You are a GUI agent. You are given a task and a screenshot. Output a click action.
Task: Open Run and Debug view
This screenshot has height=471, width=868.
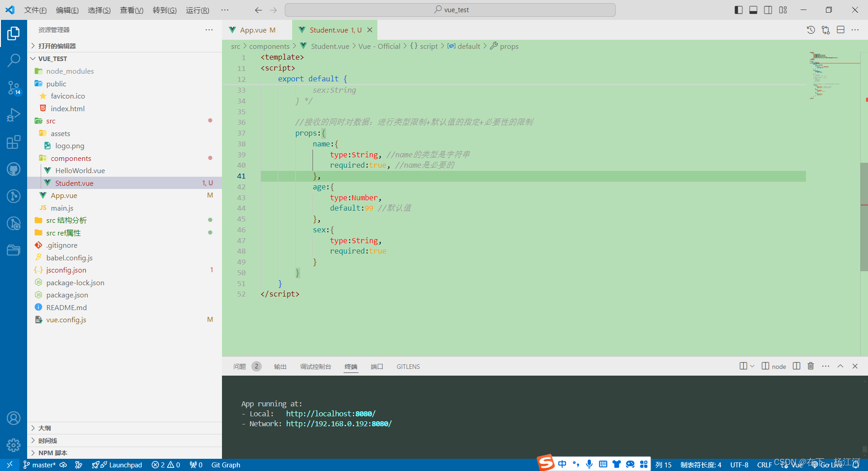[x=14, y=115]
